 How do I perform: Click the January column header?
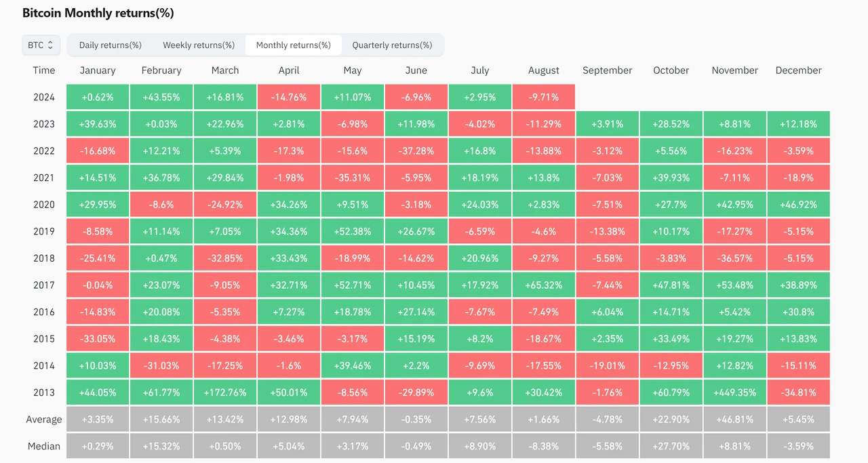(98, 71)
